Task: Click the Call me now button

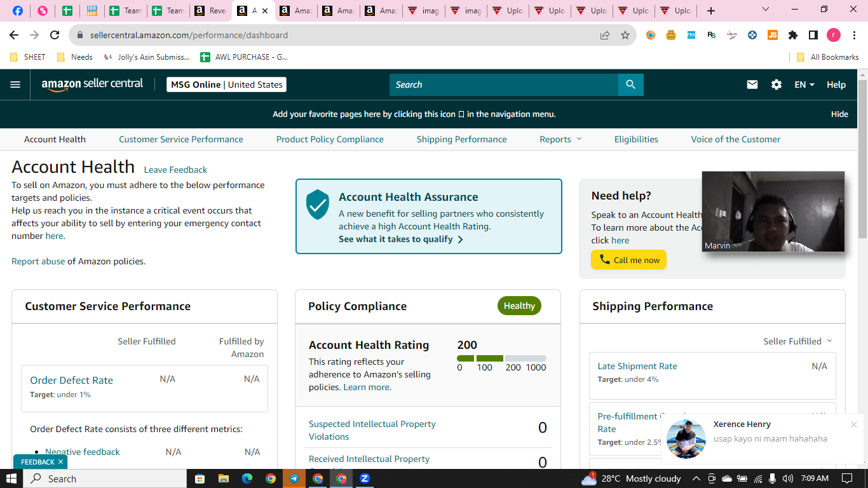Action: click(x=629, y=259)
